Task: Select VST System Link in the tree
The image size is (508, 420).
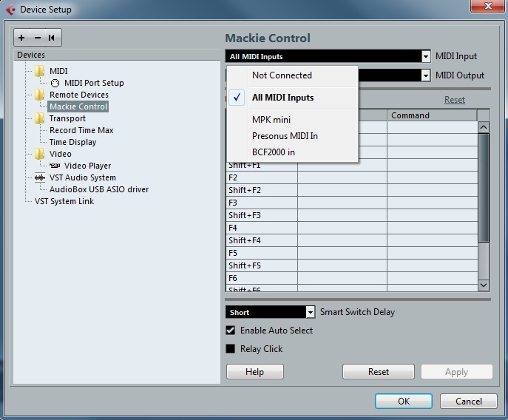Action: click(64, 201)
